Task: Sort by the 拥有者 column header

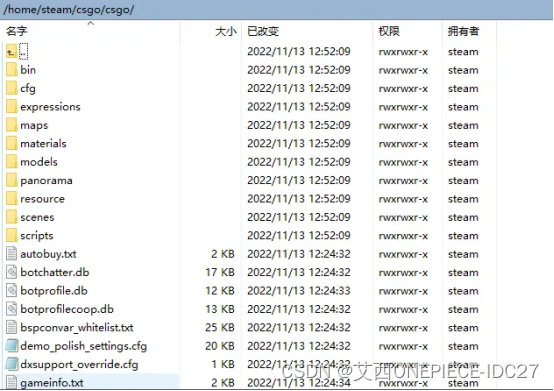Action: (463, 31)
